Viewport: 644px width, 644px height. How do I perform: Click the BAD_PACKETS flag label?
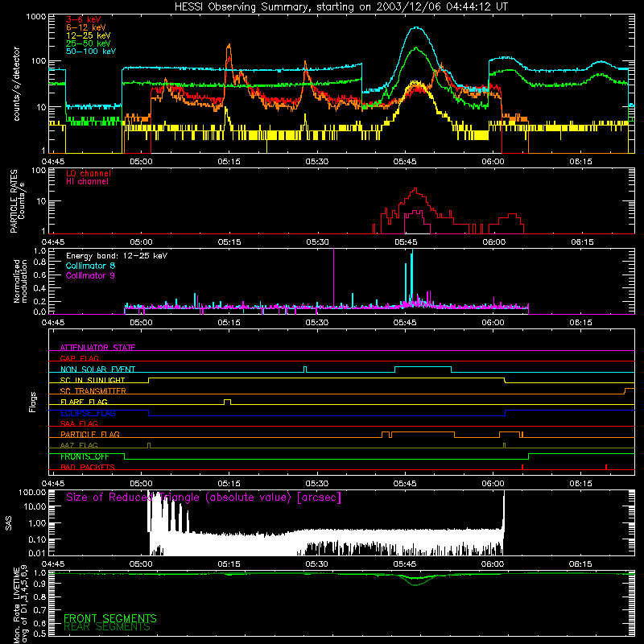[88, 467]
